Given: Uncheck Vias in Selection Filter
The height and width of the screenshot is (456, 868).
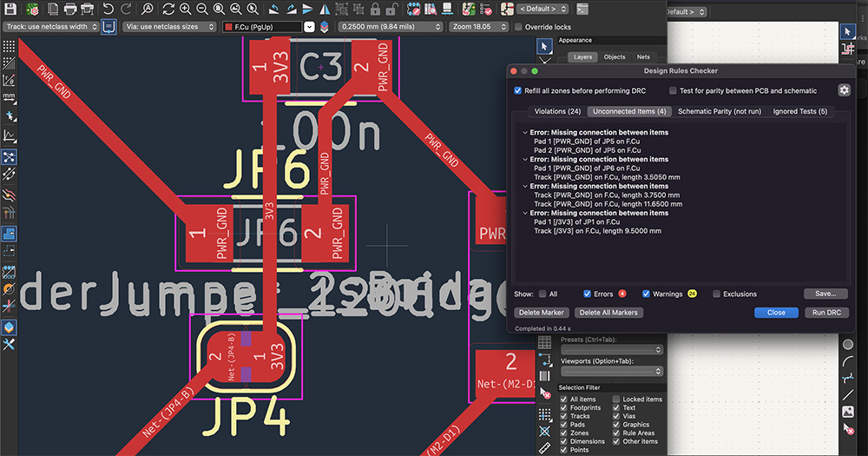Looking at the screenshot, I should (x=616, y=416).
